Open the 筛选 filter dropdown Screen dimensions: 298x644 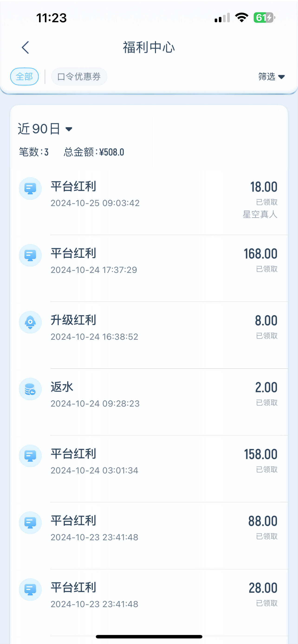click(267, 77)
